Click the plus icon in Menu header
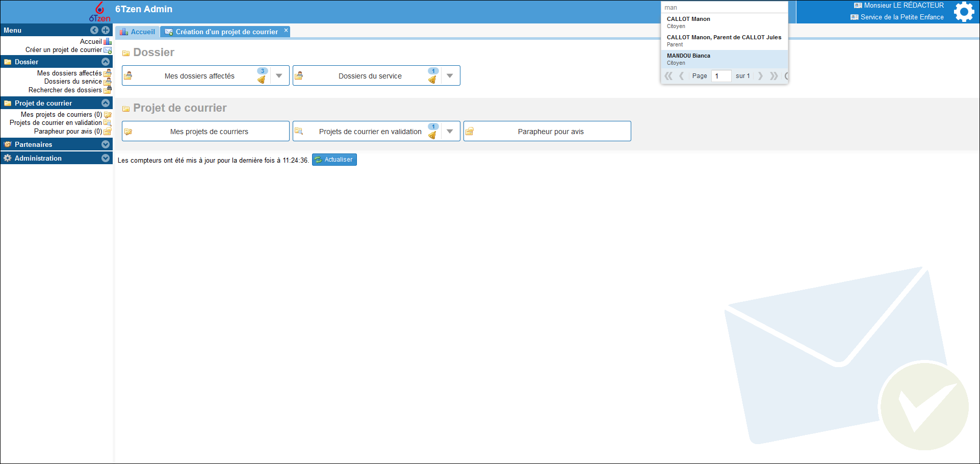Image resolution: width=980 pixels, height=464 pixels. 106,30
